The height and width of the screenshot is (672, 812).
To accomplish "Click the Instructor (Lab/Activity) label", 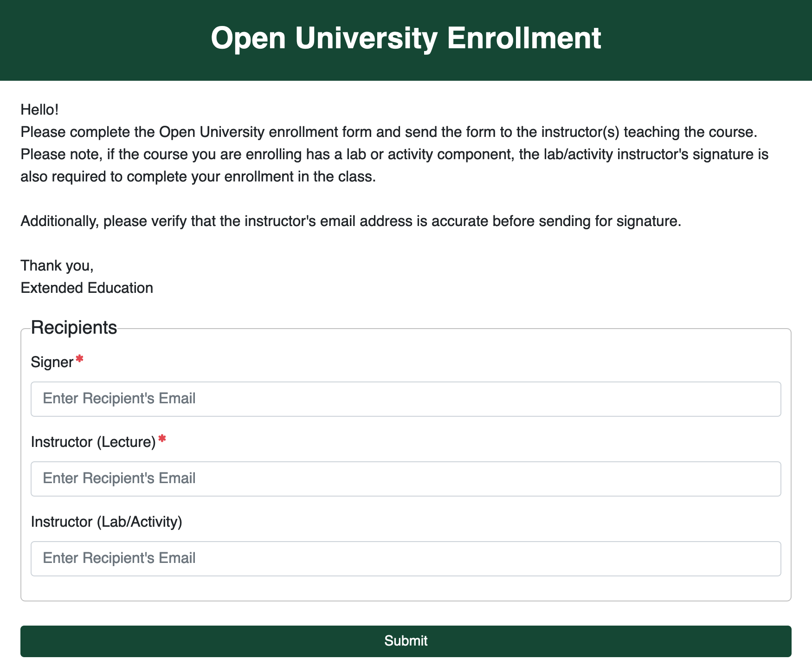I will [x=106, y=522].
